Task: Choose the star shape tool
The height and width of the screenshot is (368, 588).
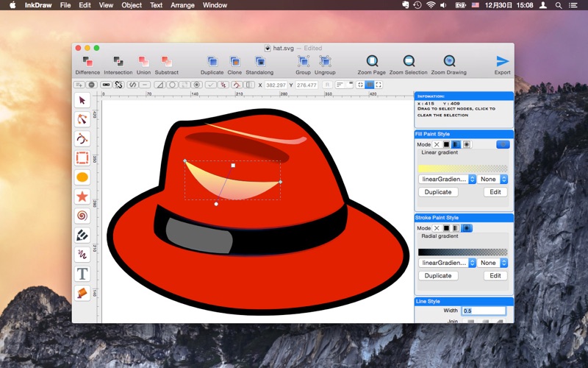Action: [82, 197]
